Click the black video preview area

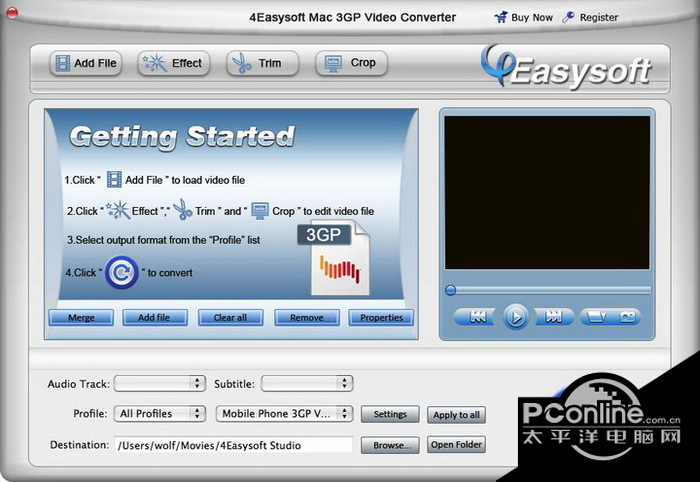coord(547,192)
